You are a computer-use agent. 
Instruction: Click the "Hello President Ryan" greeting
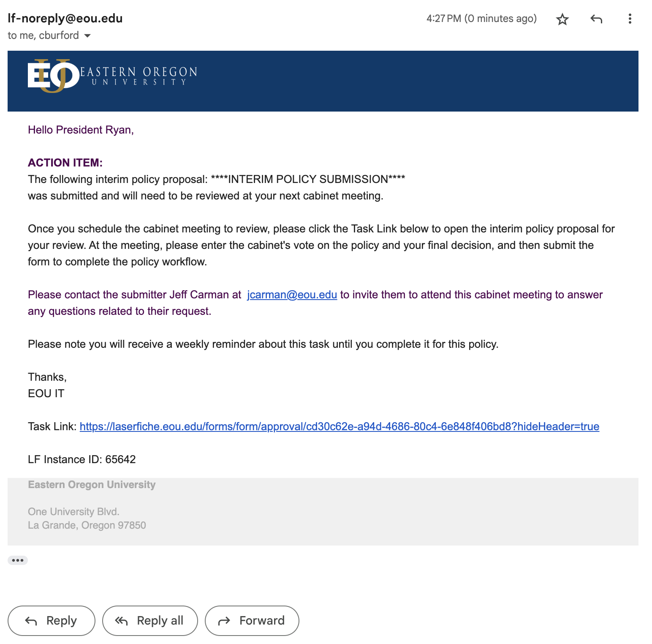click(x=81, y=130)
